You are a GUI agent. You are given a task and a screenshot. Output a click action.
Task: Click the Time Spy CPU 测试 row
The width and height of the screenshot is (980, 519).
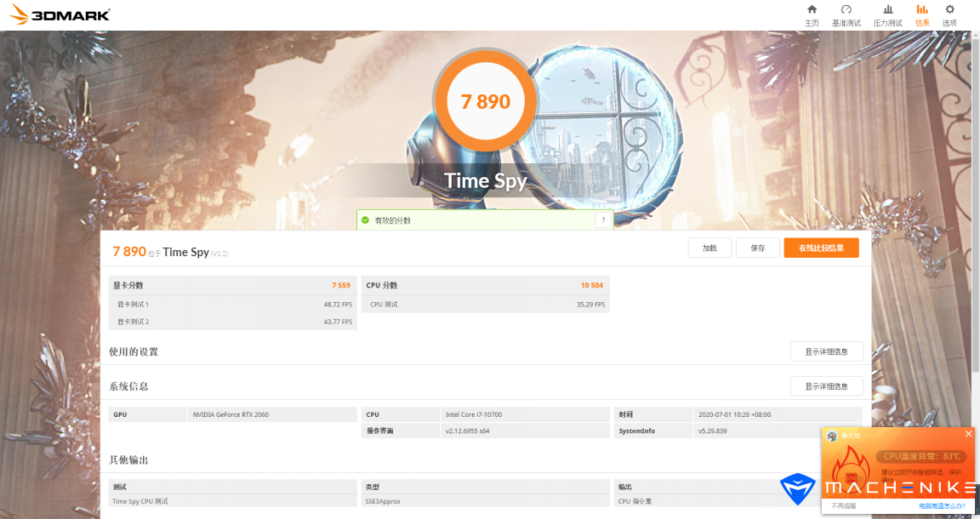[x=232, y=501]
